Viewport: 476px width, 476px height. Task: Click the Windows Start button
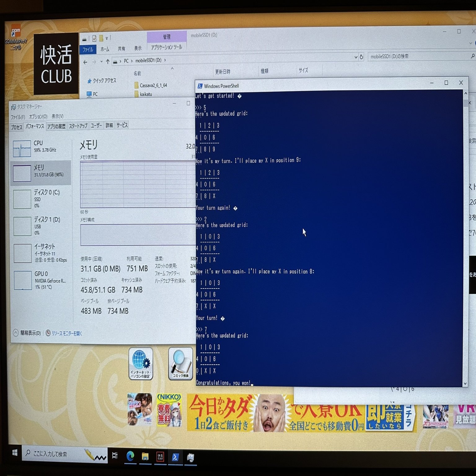(15, 453)
